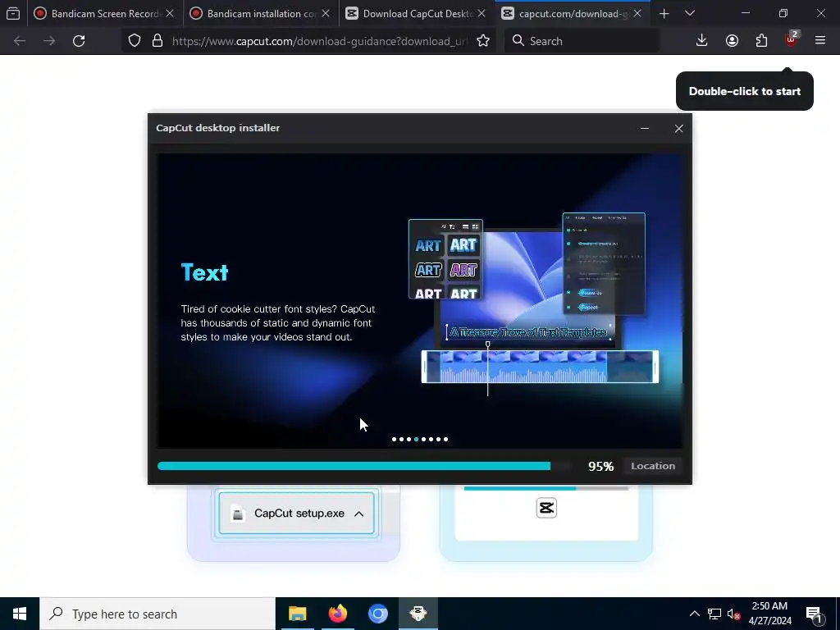Click the Type here to search box
Image resolution: width=840 pixels, height=630 pixels.
click(157, 614)
